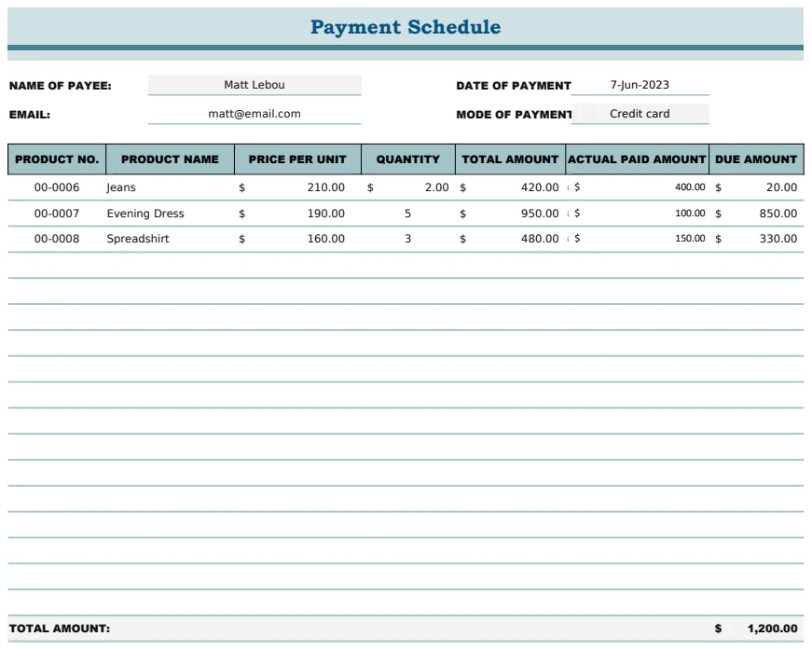Select the Credit card payment mode field
The width and height of the screenshot is (812, 650).
coord(640,114)
